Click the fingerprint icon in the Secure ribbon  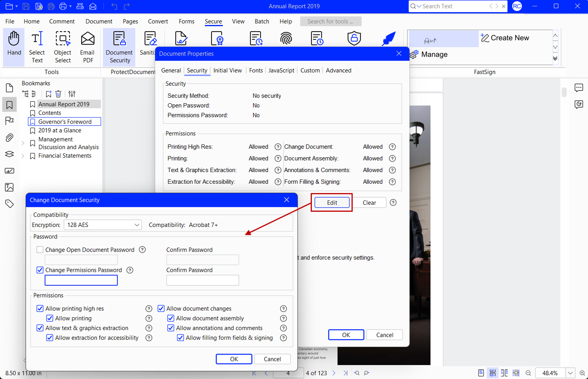(x=286, y=38)
